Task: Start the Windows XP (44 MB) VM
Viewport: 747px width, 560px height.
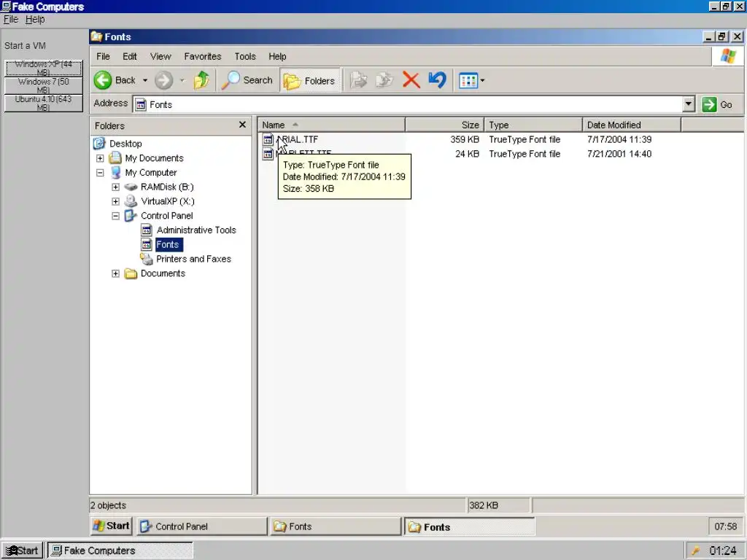Action: 43,68
